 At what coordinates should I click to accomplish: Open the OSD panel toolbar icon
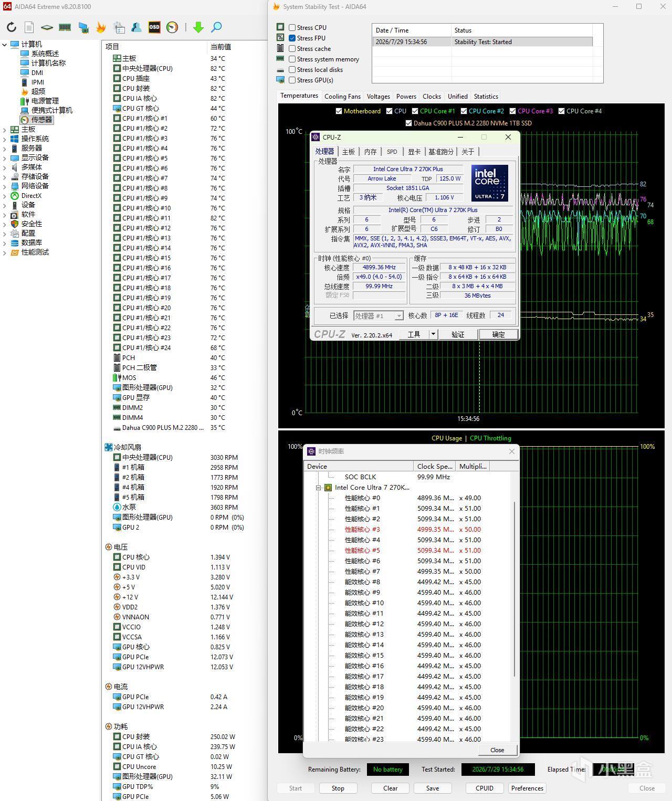pos(154,27)
